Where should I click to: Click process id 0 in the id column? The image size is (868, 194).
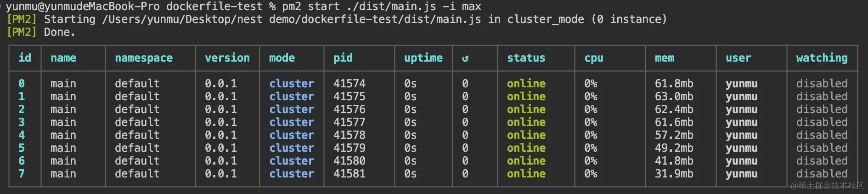click(x=22, y=84)
